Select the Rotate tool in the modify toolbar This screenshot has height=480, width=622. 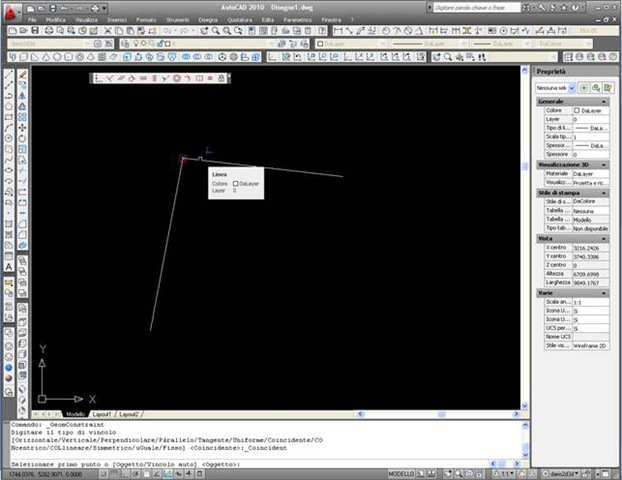23,138
